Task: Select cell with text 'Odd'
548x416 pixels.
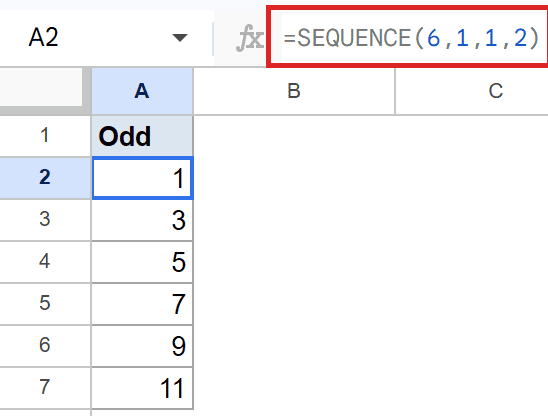Action: click(x=142, y=136)
